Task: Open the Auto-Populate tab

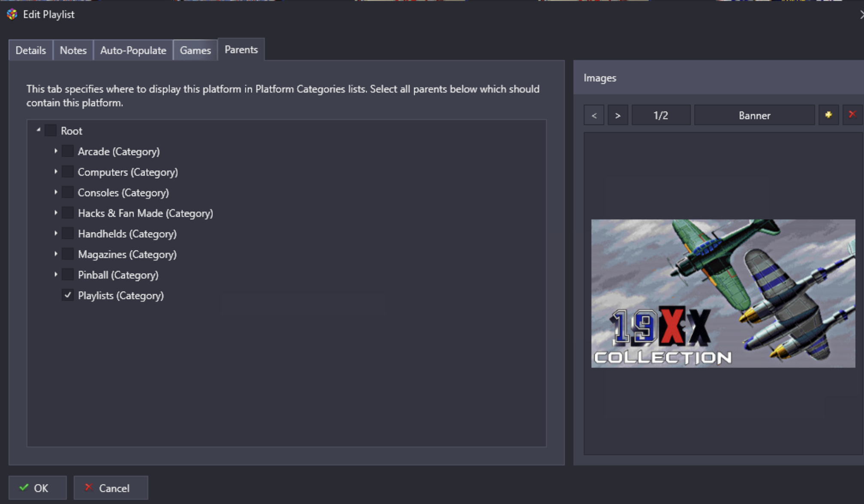Action: [133, 50]
